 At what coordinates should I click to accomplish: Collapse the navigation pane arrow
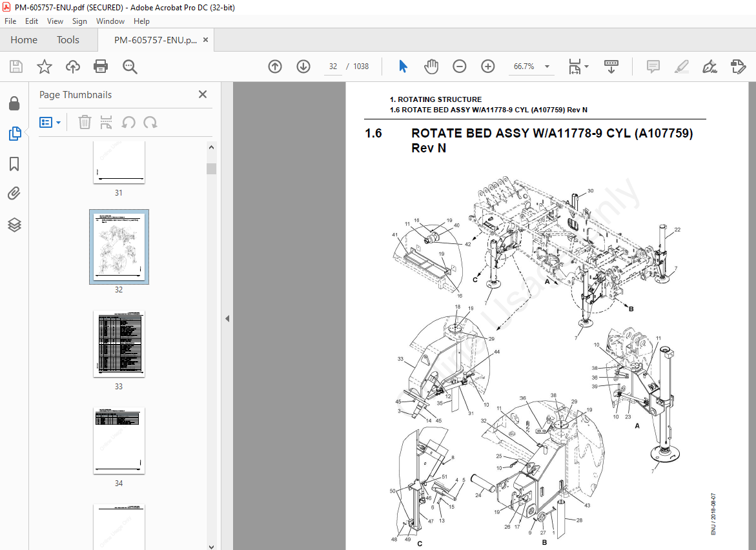[x=227, y=319]
